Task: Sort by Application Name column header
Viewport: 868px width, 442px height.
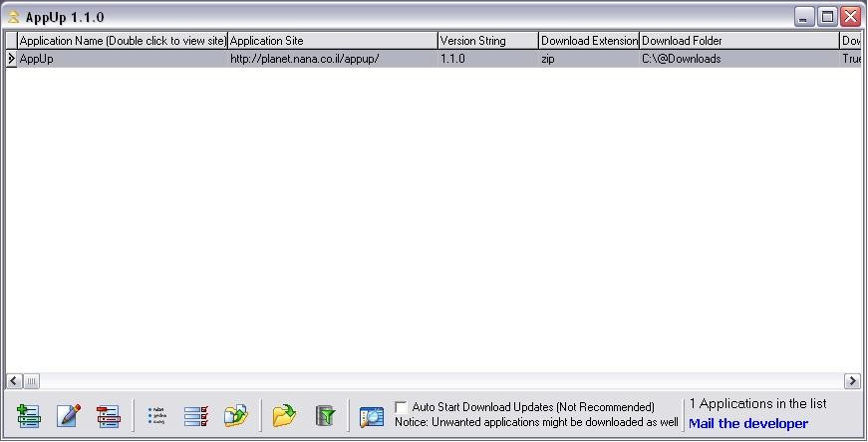Action: click(x=123, y=41)
